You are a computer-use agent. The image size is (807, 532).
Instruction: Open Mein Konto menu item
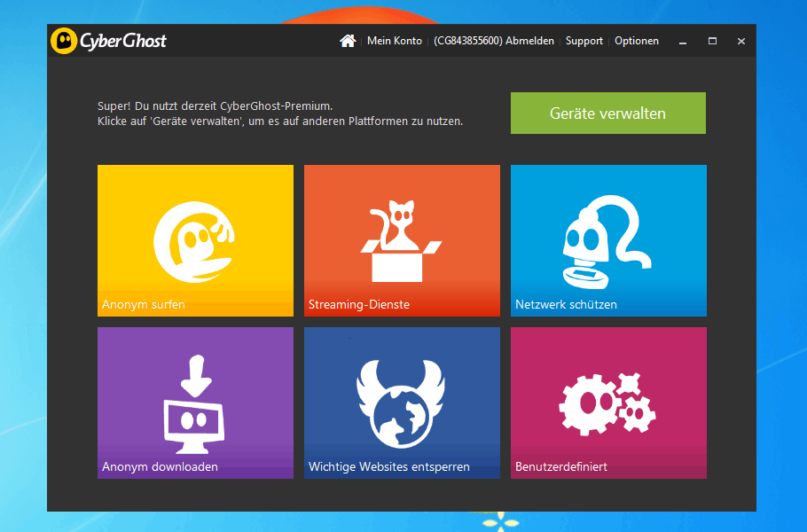[395, 41]
